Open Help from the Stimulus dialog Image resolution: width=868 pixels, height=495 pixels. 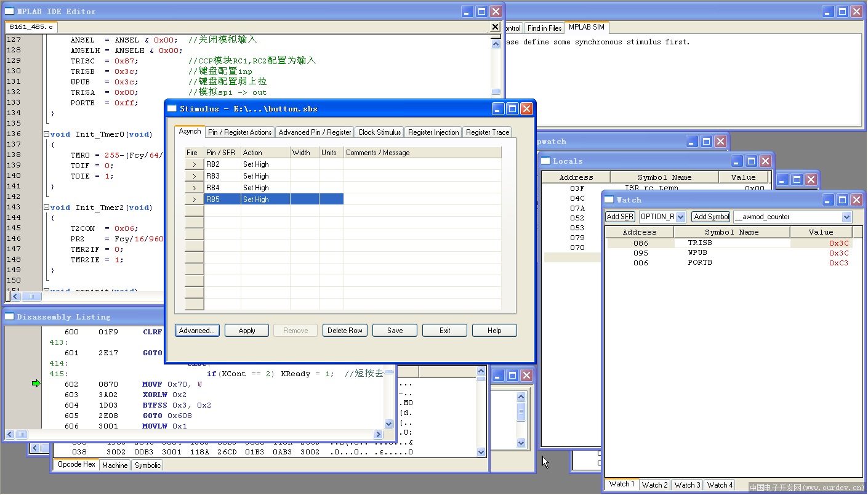pos(494,331)
